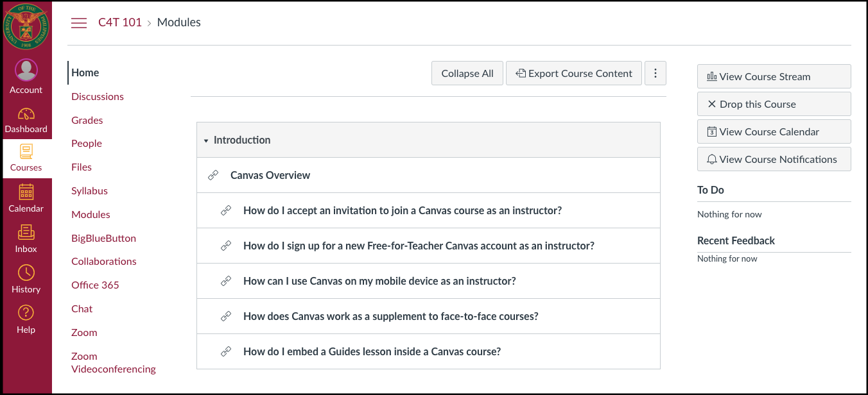Open the Canvas Overview module item
Image resolution: width=868 pixels, height=395 pixels.
click(270, 175)
